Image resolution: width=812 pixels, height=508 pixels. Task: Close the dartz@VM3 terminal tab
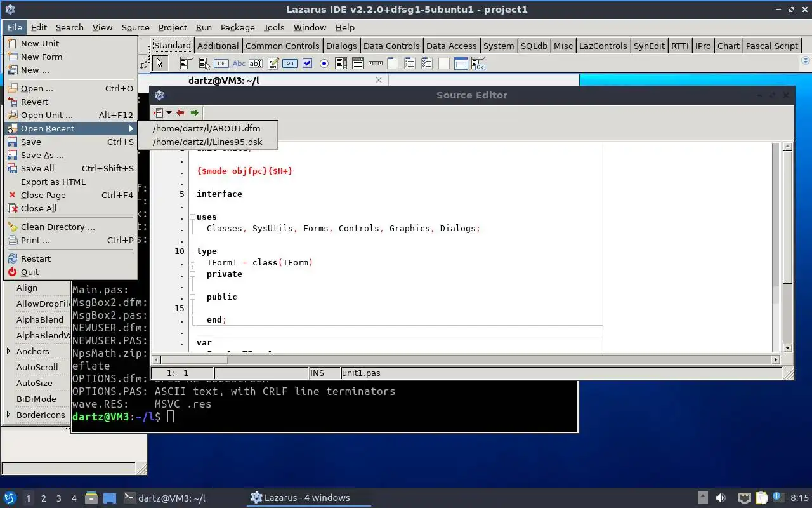(x=379, y=80)
